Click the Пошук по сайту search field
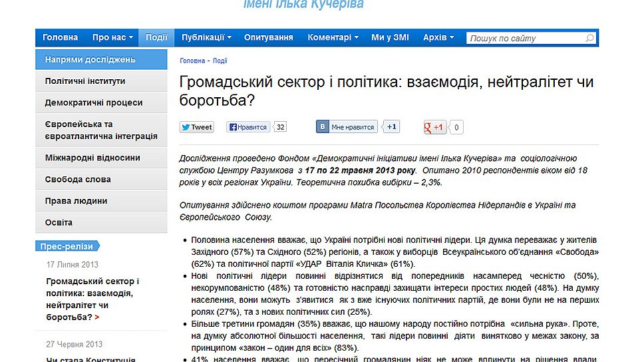This screenshot has width=644, height=362. [524, 39]
